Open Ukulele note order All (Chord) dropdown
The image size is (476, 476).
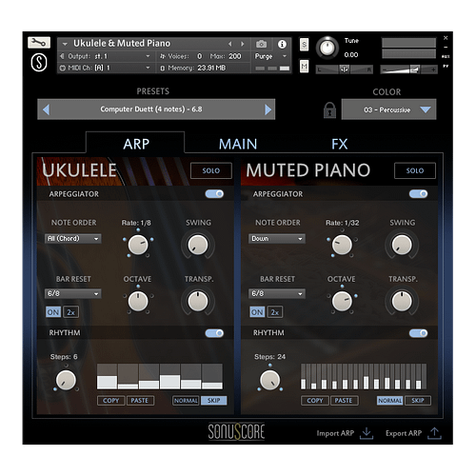coord(73,239)
